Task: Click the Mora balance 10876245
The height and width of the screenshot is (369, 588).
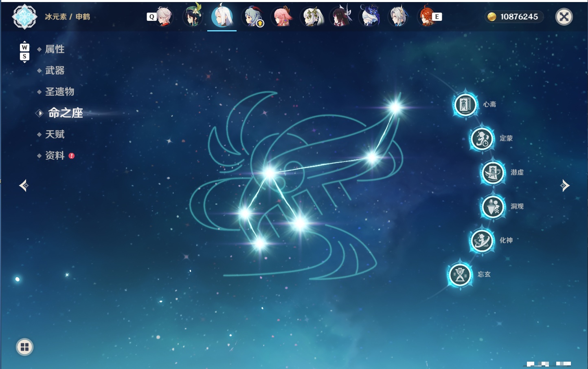Action: pyautogui.click(x=519, y=17)
